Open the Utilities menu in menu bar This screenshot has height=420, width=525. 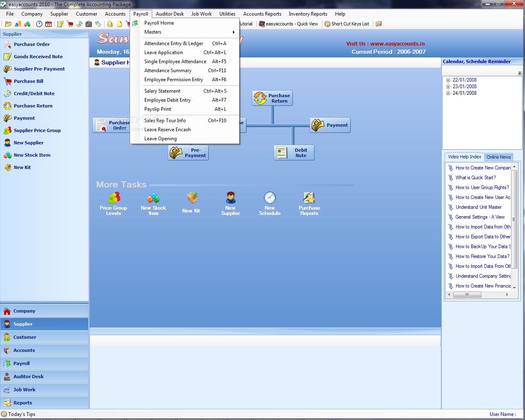pos(227,14)
